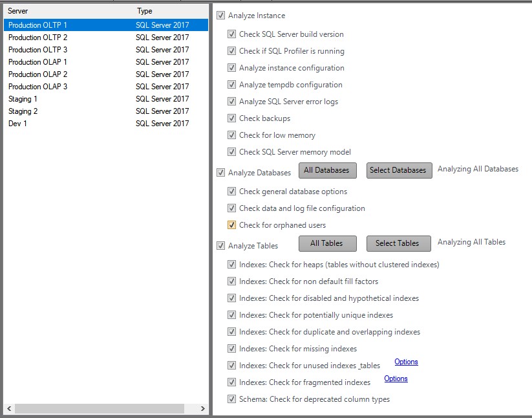
Task: Toggle the Analyze Instance checkbox
Action: tap(221, 16)
